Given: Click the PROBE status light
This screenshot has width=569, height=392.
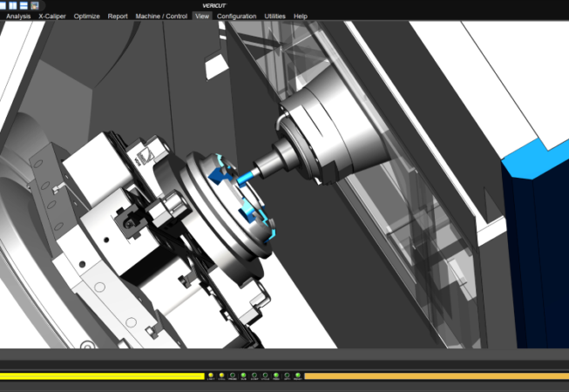Looking at the screenshot, I should 232,375.
